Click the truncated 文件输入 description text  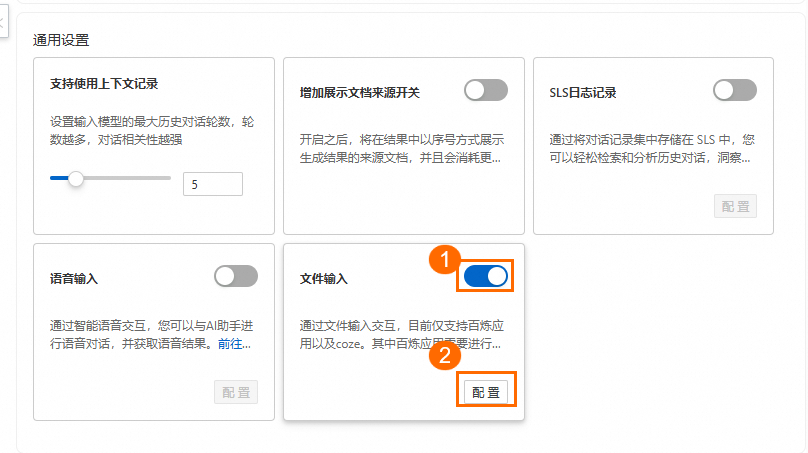[x=402, y=335]
